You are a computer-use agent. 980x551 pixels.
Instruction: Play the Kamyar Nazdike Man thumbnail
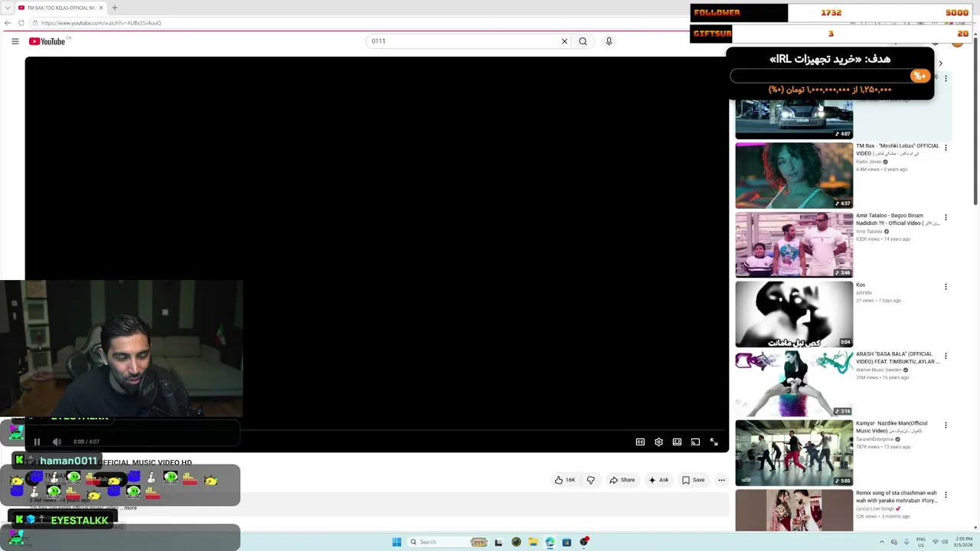794,453
